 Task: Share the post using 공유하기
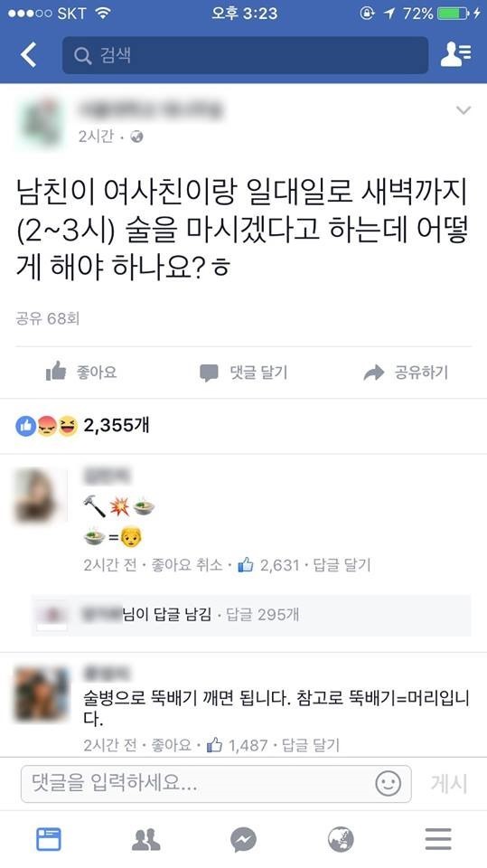[406, 373]
